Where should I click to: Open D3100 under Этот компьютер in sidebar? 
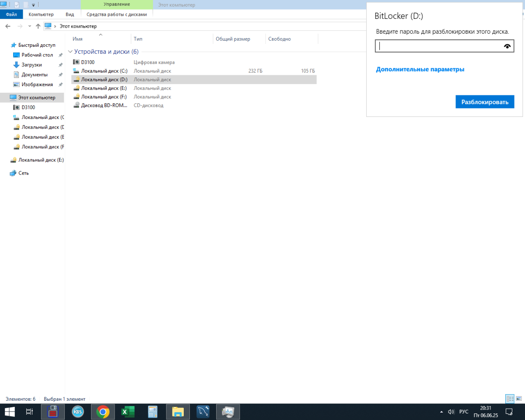pos(28,107)
